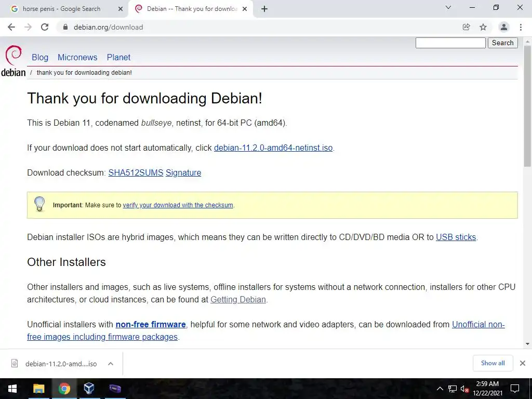This screenshot has width=532, height=399.
Task: Click the scrollbar up arrow
Action: tap(527, 42)
